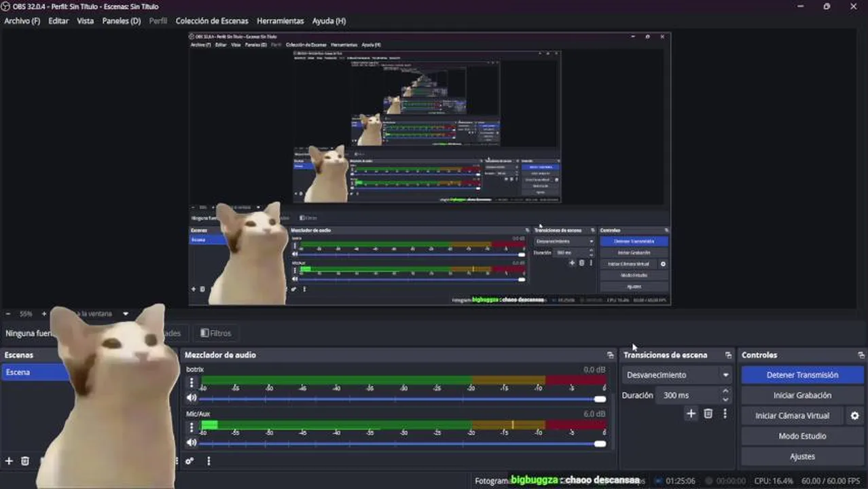Click the CPU: 16.4% status bar entry
Screen dimensions: 868x489
coord(774,481)
